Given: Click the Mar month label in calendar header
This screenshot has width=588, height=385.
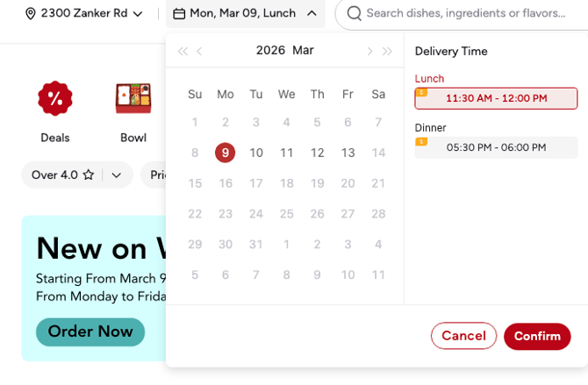Looking at the screenshot, I should [303, 51].
